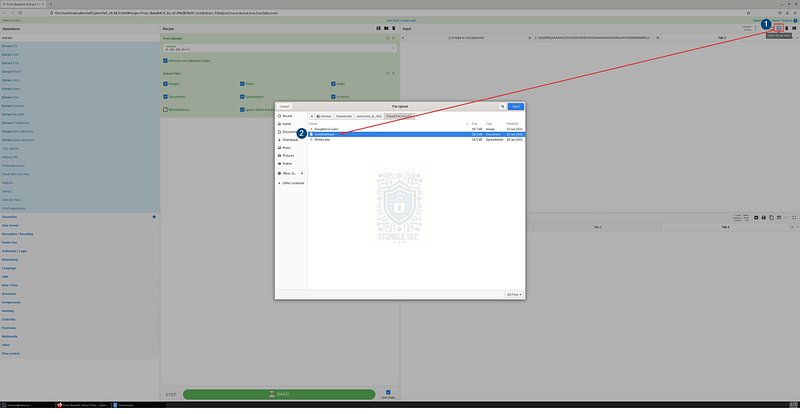Viewport: 800px width, 414px height.
Task: Uncheck the Archives checkbox
Action: click(333, 96)
